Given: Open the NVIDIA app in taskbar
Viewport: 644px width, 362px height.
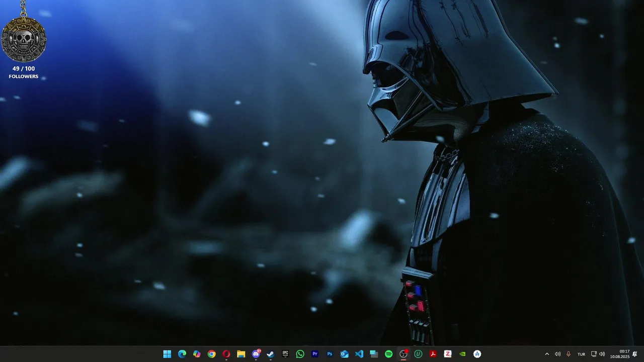Looking at the screenshot, I should pyautogui.click(x=462, y=354).
